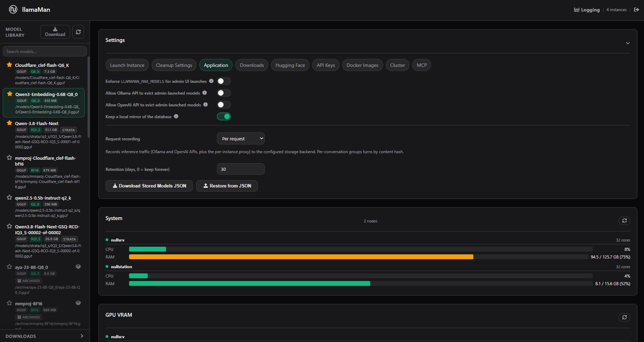Disable Keep a local mirror of database
The height and width of the screenshot is (342, 644).
pyautogui.click(x=224, y=116)
